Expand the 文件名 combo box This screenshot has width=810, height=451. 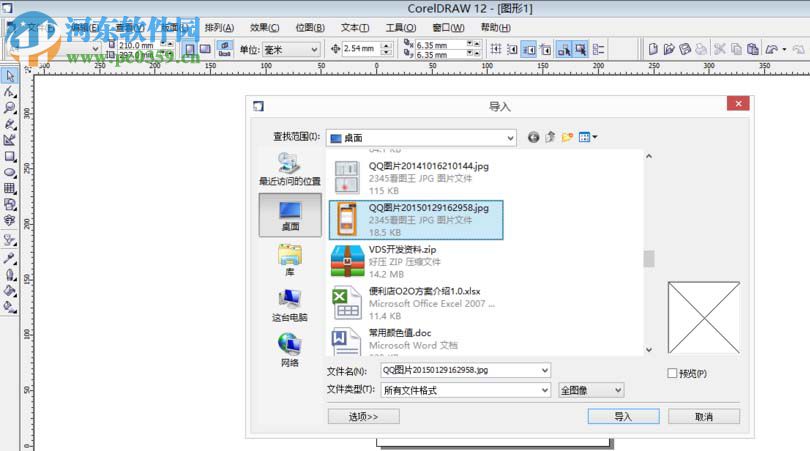(544, 370)
